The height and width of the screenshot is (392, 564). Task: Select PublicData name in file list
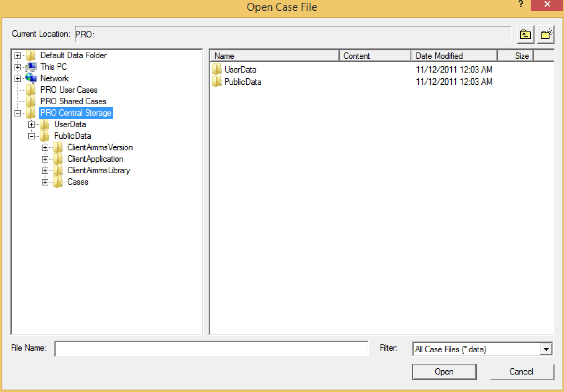[x=243, y=82]
